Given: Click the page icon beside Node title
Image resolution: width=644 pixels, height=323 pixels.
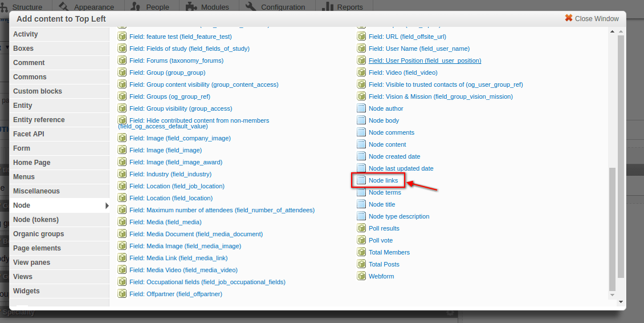Looking at the screenshot, I should tap(361, 204).
